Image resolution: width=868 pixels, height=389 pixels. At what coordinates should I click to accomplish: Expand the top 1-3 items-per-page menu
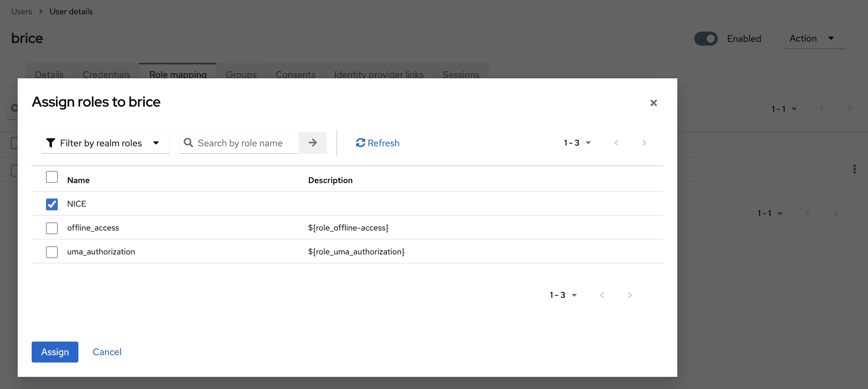tap(577, 143)
